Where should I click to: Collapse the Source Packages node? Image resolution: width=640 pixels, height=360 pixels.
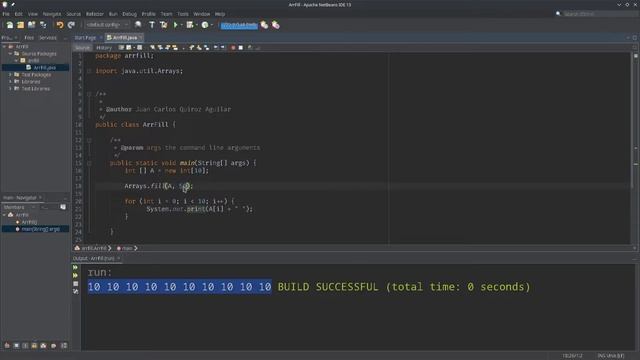(10, 53)
